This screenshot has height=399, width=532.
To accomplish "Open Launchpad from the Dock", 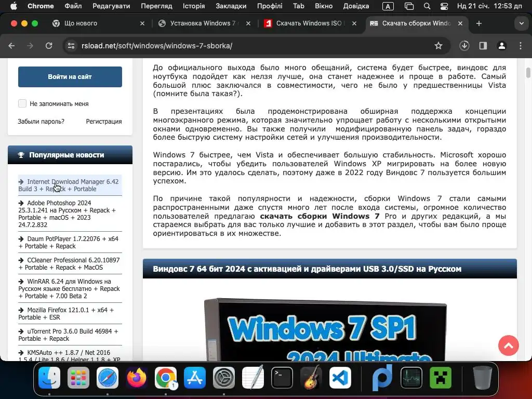I will click(x=78, y=378).
